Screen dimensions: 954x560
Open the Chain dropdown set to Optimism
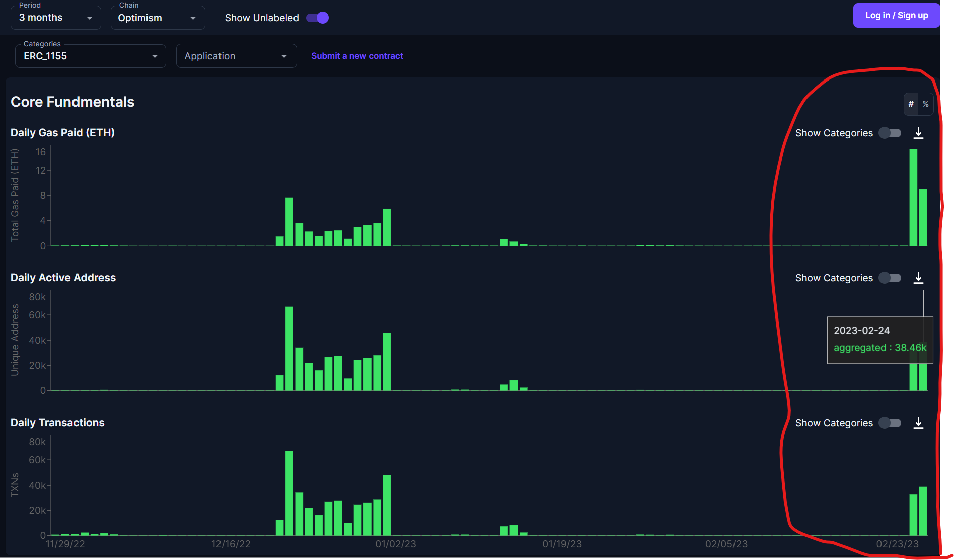point(158,18)
